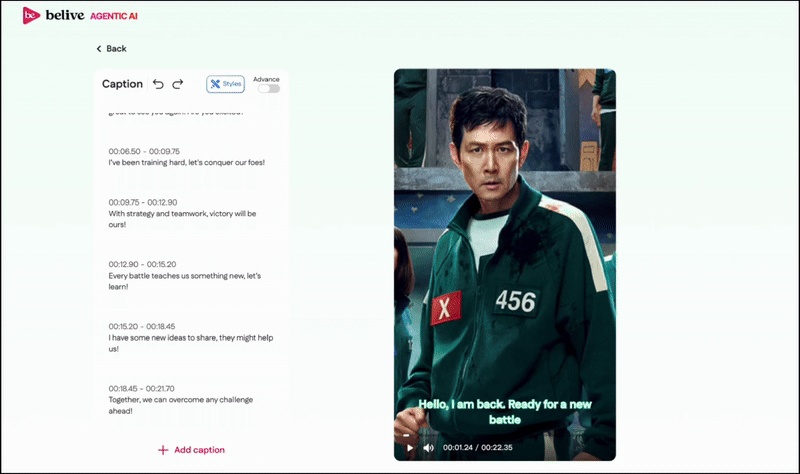Play the video preview
This screenshot has height=474, width=800.
[410, 448]
